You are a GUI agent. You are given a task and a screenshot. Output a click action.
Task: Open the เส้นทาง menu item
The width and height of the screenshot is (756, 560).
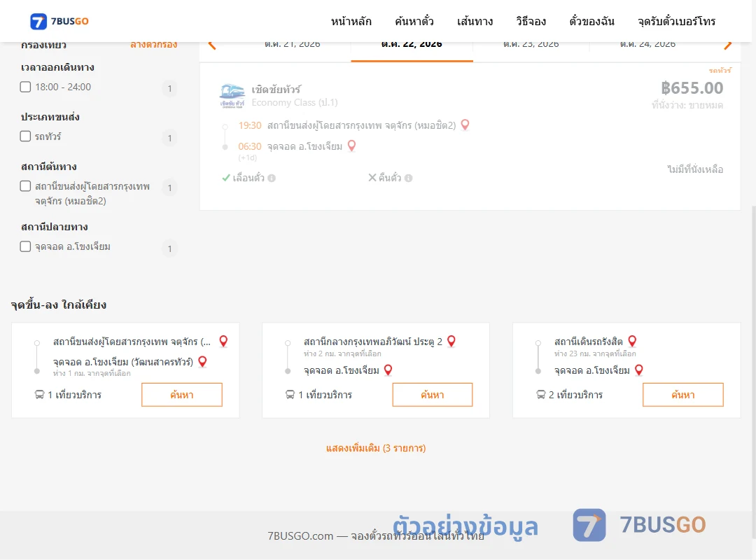point(475,21)
